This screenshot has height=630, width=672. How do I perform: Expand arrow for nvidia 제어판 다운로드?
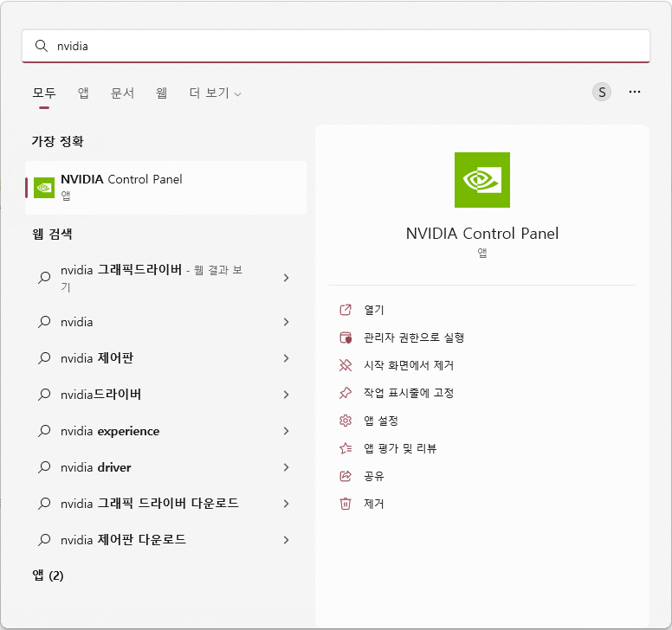click(287, 540)
